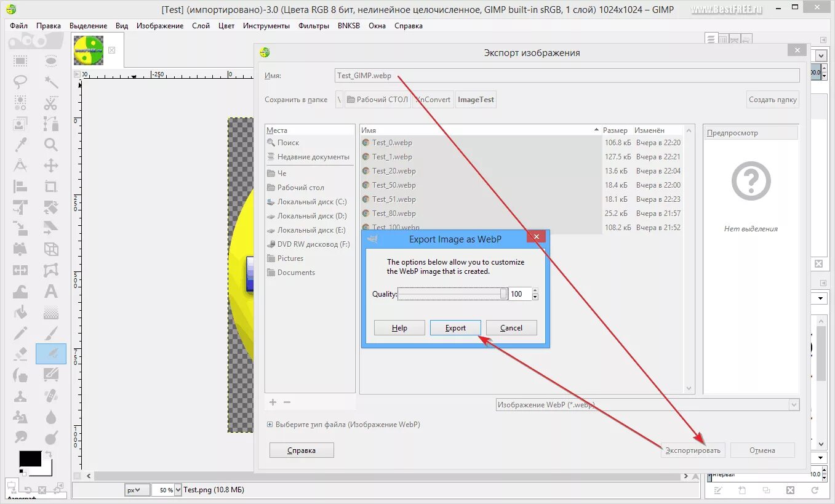The height and width of the screenshot is (504, 835).
Task: Click the Экспортировать button
Action: 694,450
